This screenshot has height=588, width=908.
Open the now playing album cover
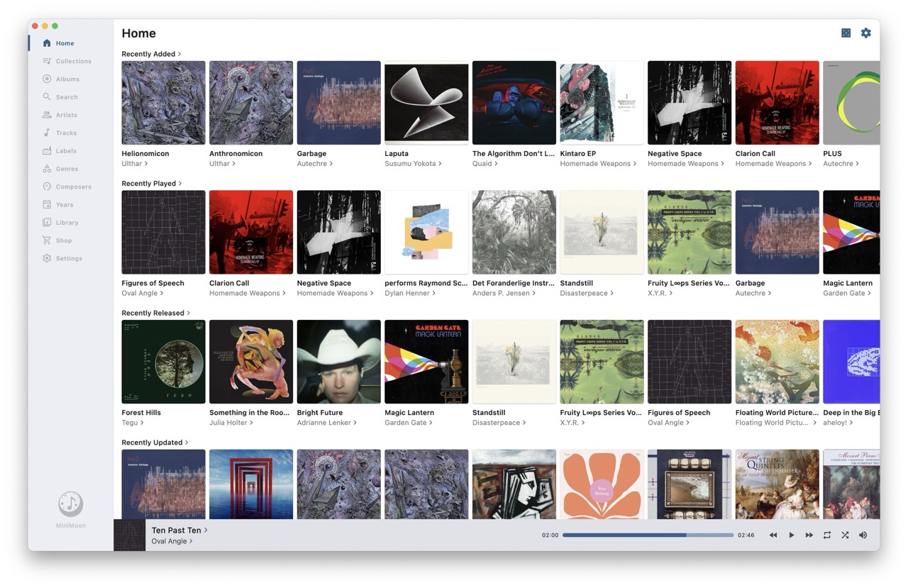click(129, 536)
